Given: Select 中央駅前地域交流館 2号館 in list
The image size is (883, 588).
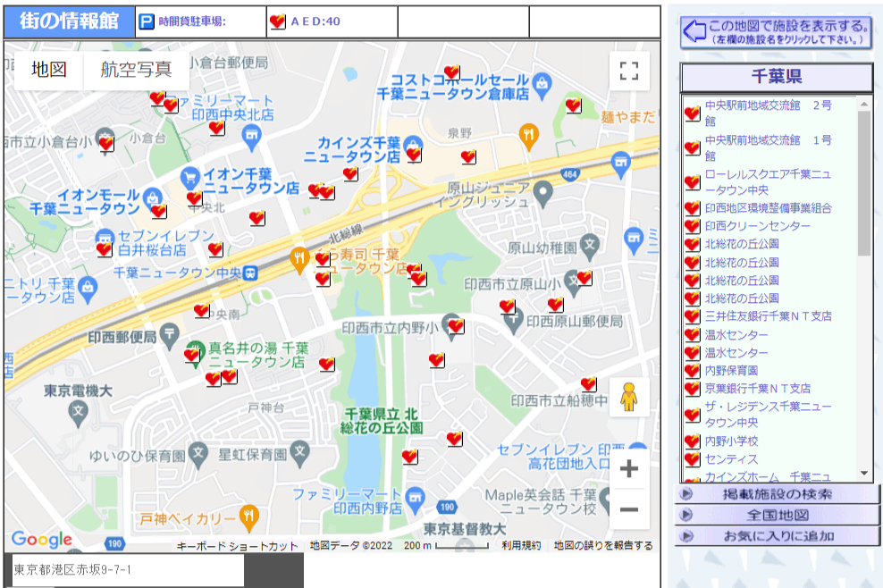Looking at the screenshot, I should (769, 113).
